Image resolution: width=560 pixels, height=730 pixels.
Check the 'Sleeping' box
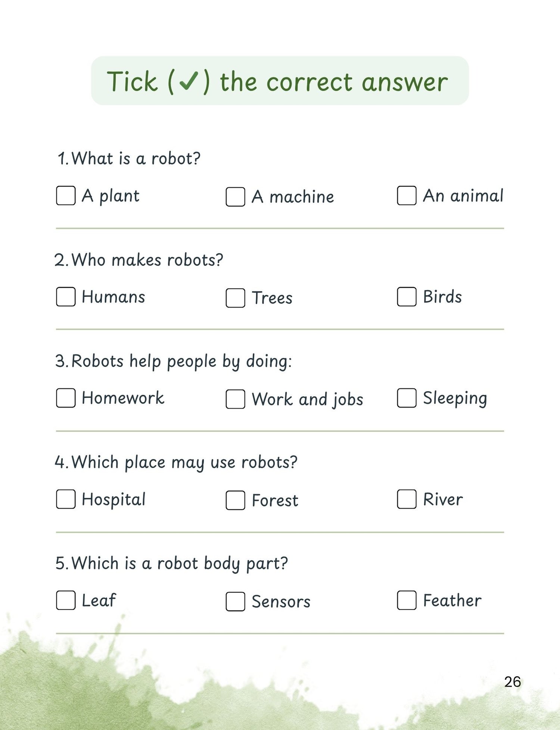point(407,398)
